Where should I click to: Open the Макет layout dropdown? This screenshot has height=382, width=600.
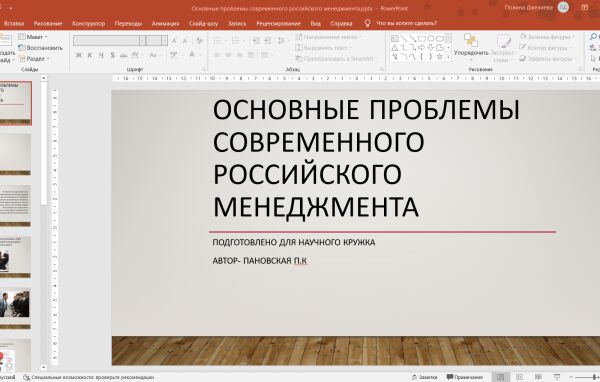[33, 37]
